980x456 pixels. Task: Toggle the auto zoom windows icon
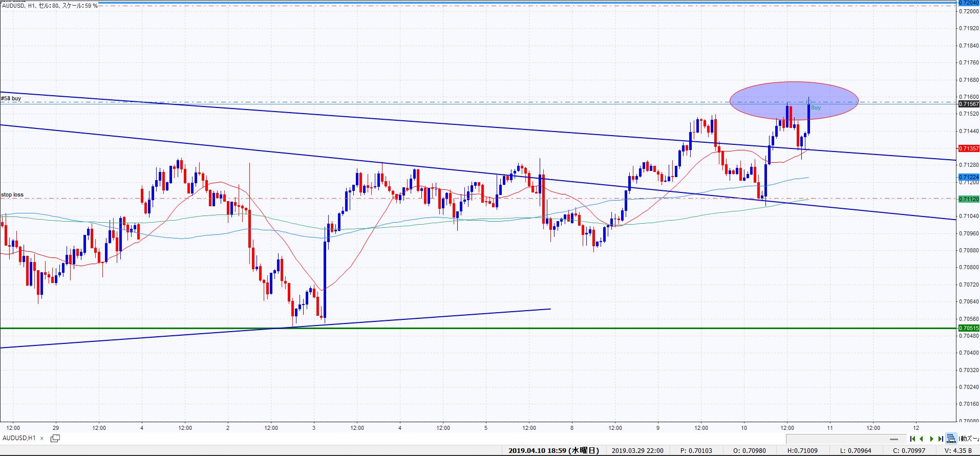(x=951, y=438)
